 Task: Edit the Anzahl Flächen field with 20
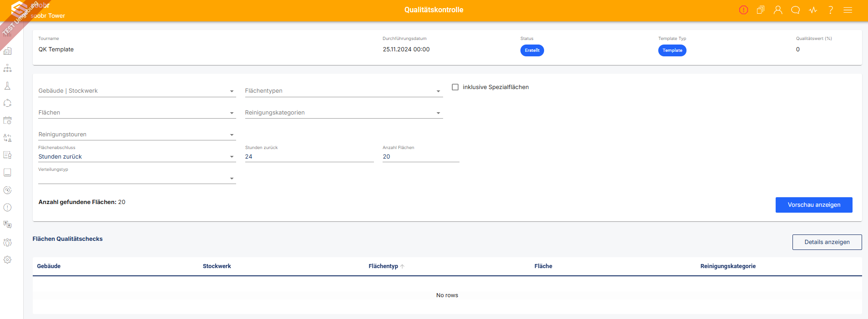(x=421, y=156)
